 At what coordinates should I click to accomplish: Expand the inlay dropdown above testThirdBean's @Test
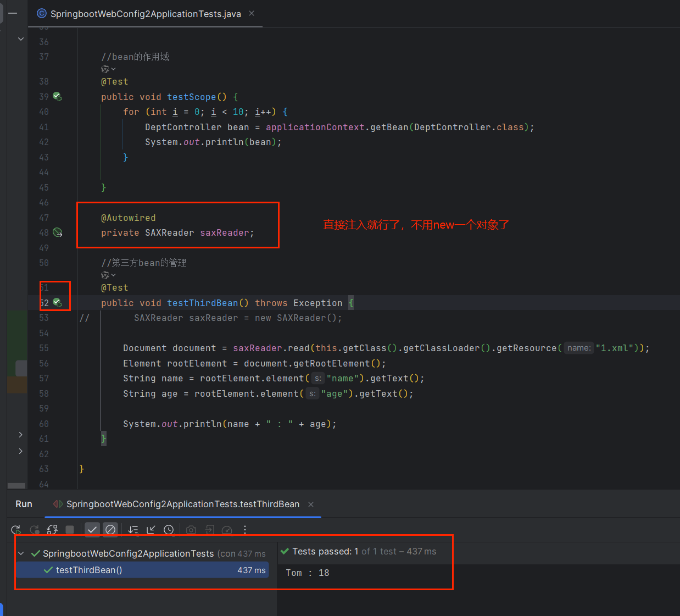108,275
